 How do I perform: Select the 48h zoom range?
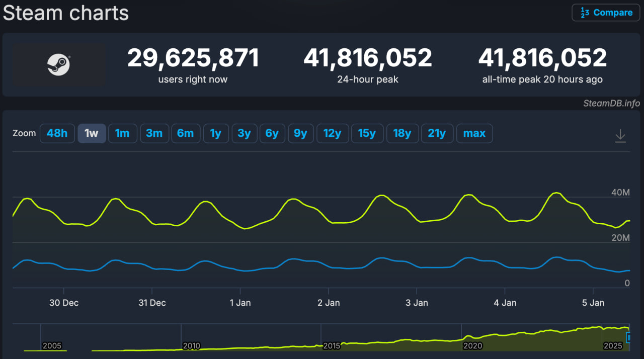pyautogui.click(x=57, y=133)
